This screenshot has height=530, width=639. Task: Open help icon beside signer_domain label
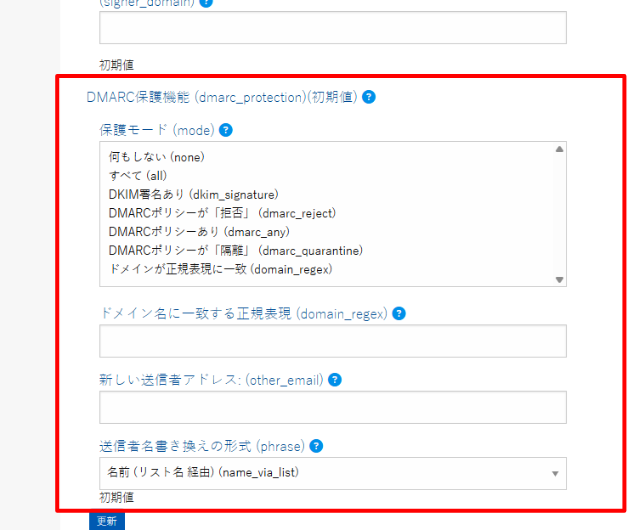pyautogui.click(x=206, y=2)
